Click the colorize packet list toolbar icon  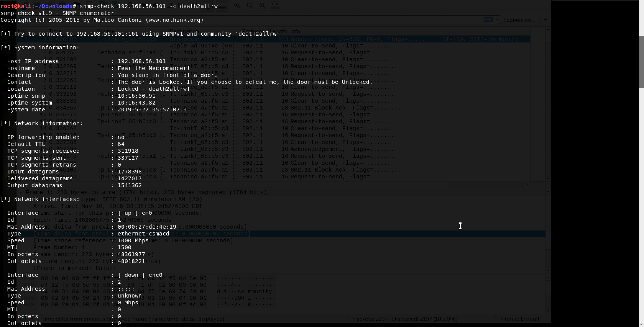[222, 6]
